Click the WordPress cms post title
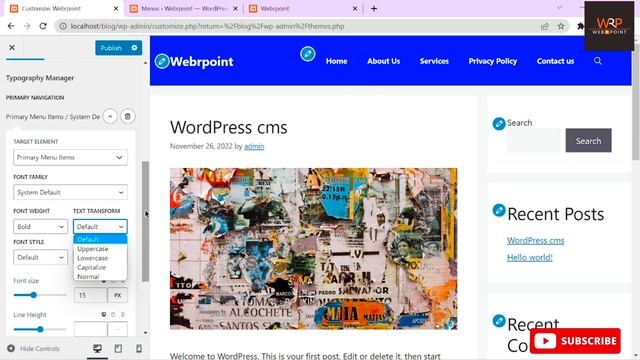The height and width of the screenshot is (360, 640). [229, 127]
